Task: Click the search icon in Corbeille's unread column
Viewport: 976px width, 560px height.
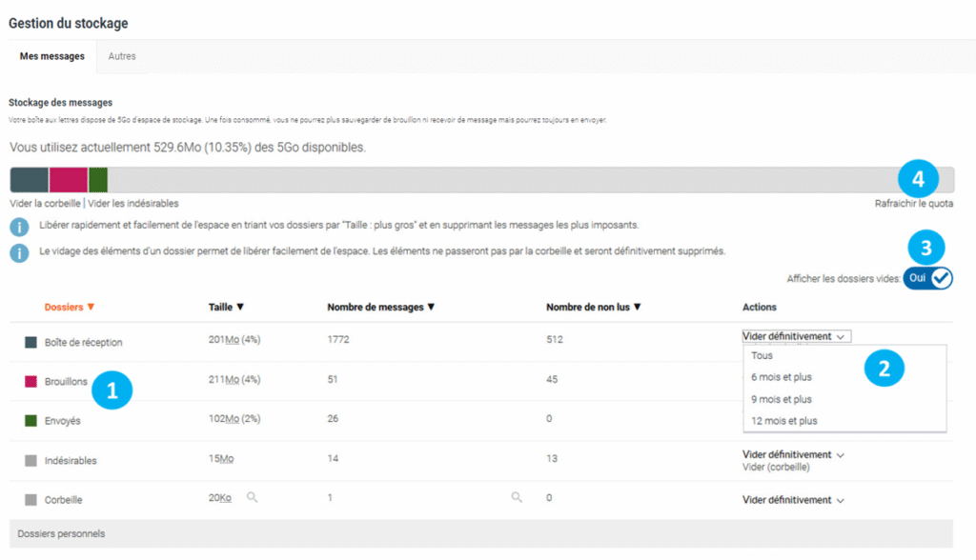Action: coord(518,497)
